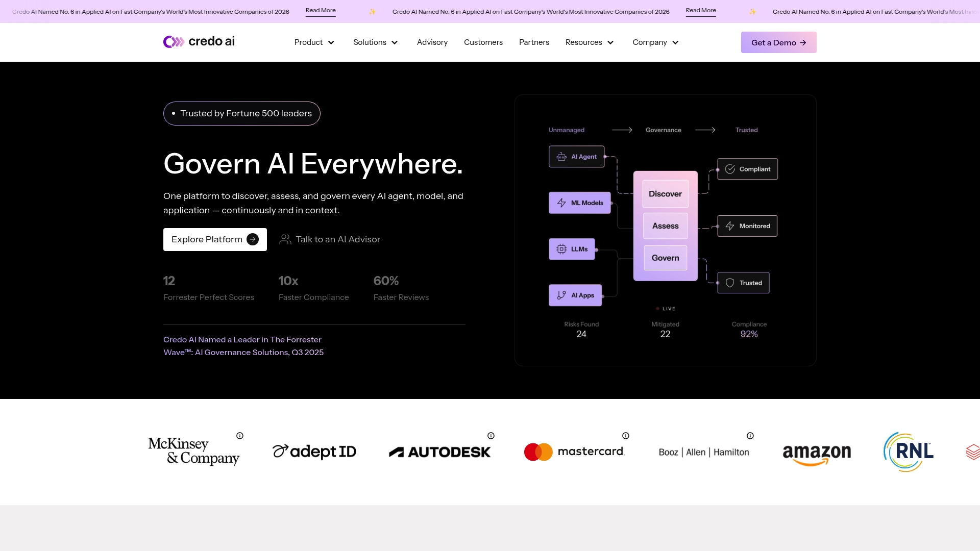
Task: Expand the Solutions menu chevron
Action: 395,42
